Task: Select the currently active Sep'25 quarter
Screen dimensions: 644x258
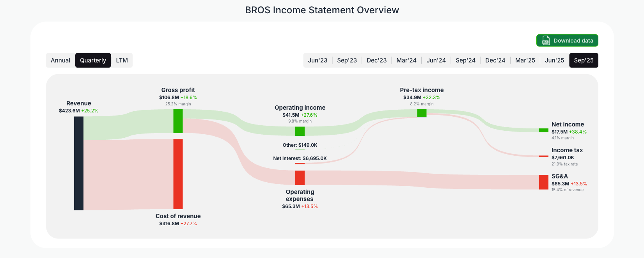Action: tap(584, 60)
